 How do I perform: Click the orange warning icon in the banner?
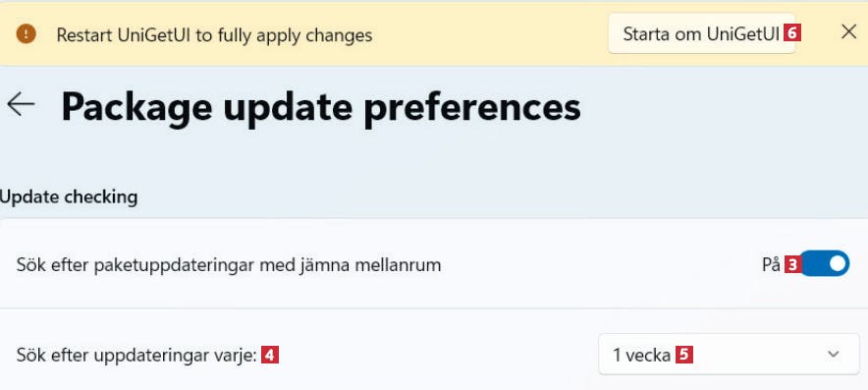(26, 34)
